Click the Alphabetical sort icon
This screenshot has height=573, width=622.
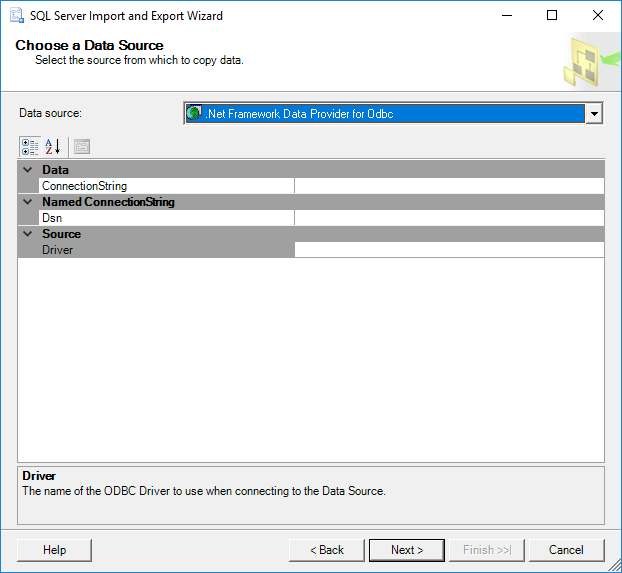53,146
